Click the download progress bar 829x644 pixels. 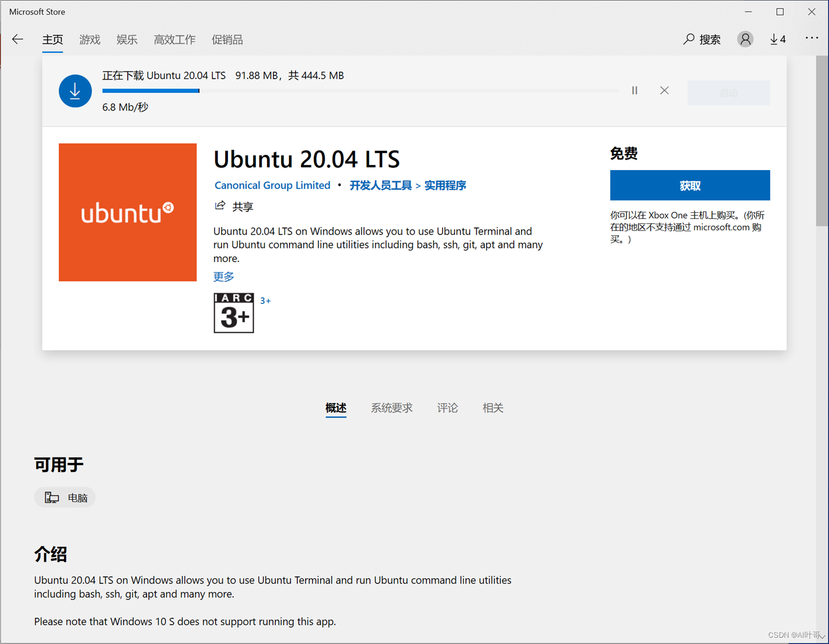point(361,90)
